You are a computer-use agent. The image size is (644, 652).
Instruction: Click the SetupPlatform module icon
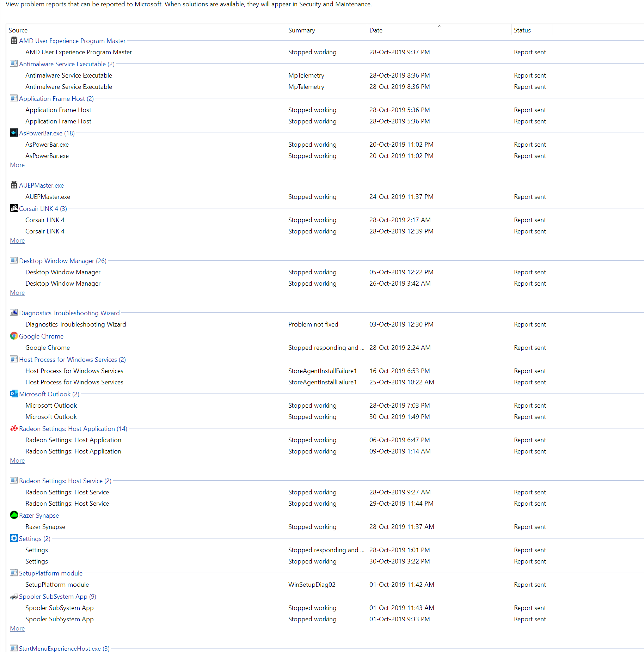tap(14, 573)
